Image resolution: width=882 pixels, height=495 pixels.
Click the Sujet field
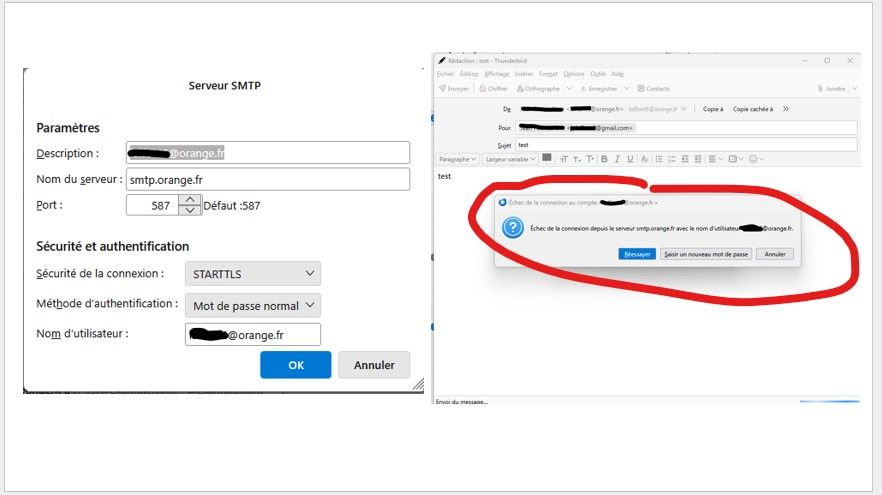[x=686, y=145]
